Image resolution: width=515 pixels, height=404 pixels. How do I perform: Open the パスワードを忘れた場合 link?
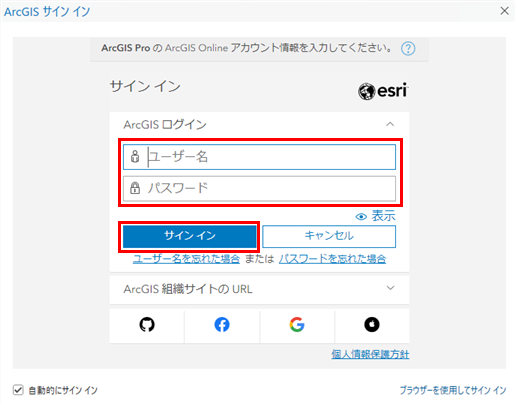(332, 259)
